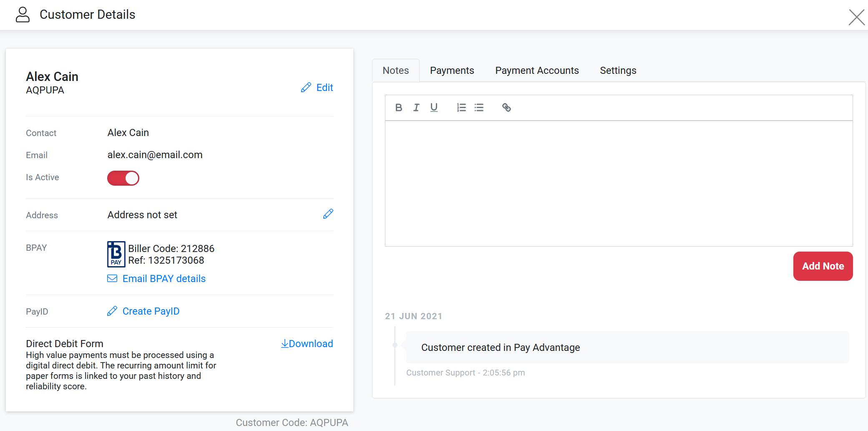
Task: Insert a bulleted list in note
Action: point(479,108)
